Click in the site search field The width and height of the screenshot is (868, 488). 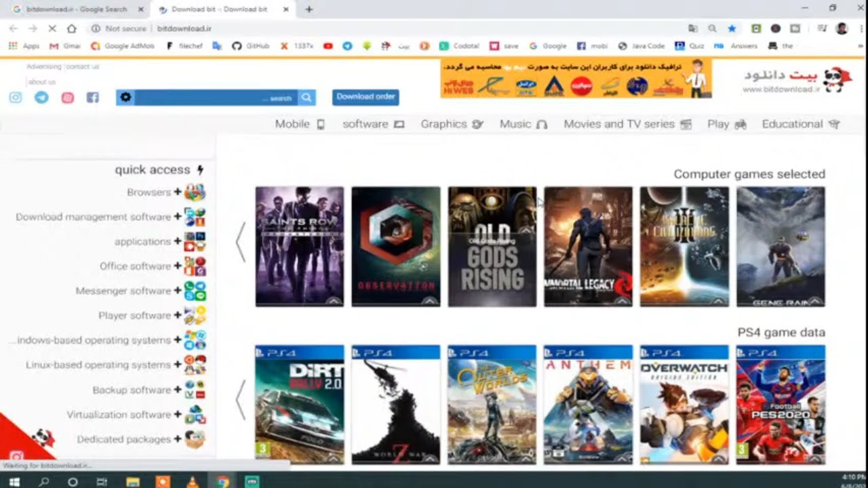click(216, 98)
